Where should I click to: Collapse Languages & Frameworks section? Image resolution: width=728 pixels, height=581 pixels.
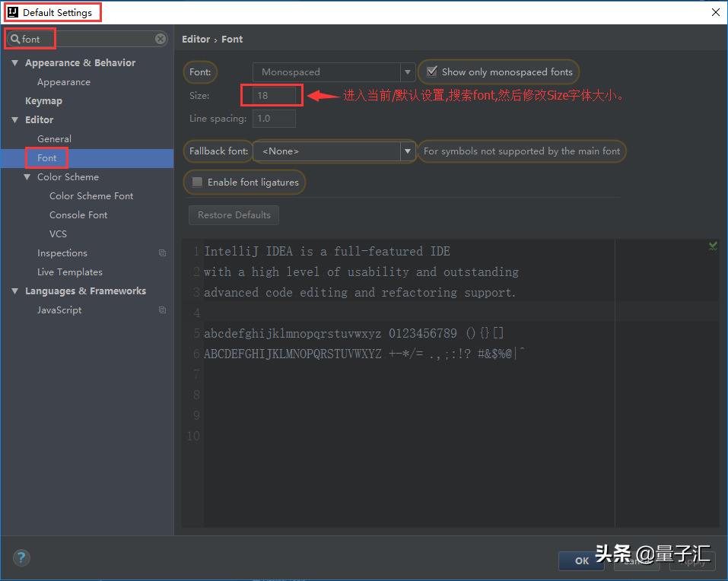[15, 291]
